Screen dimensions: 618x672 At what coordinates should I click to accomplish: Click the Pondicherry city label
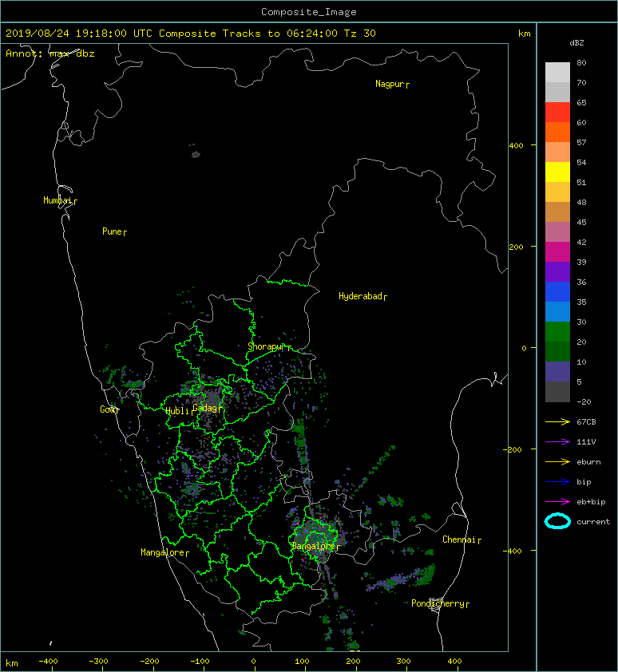438,603
